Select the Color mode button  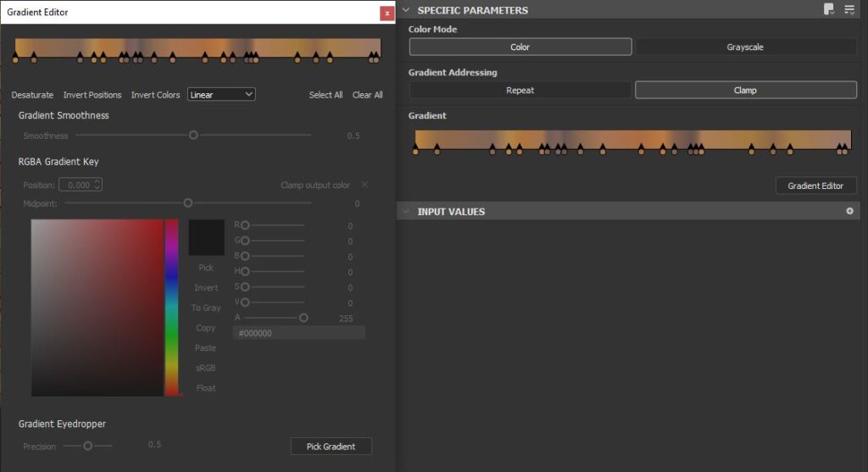coord(520,47)
